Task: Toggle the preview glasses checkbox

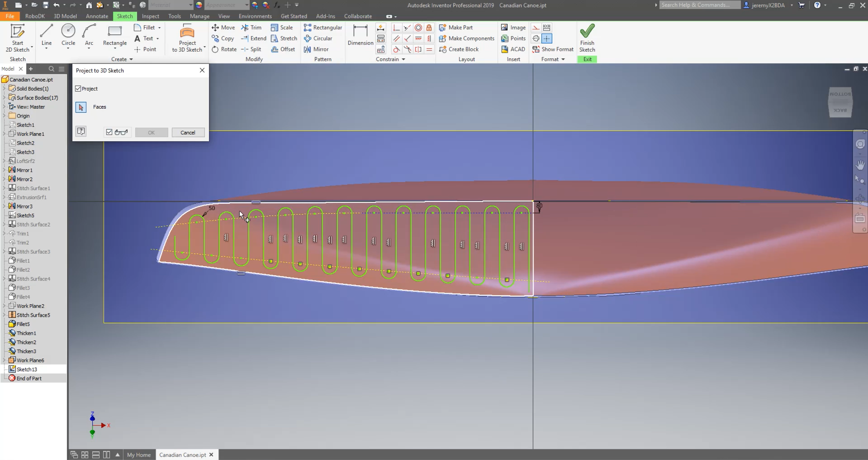Action: pos(109,132)
